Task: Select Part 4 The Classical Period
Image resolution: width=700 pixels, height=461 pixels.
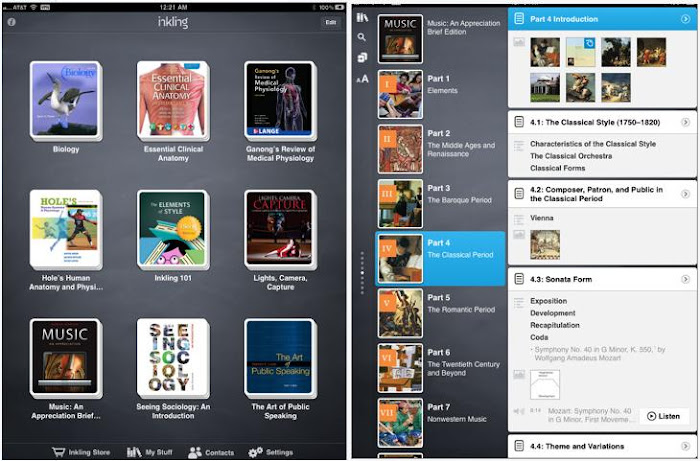Action: [x=441, y=258]
